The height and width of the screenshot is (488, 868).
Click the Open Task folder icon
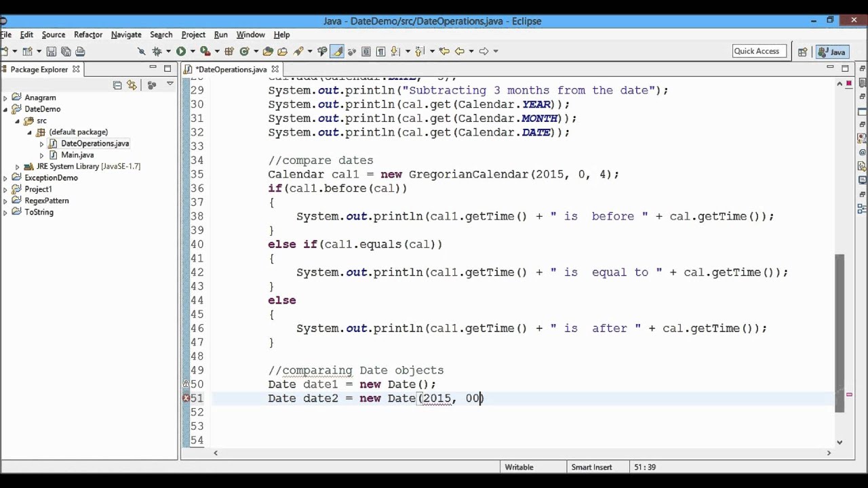coord(283,52)
